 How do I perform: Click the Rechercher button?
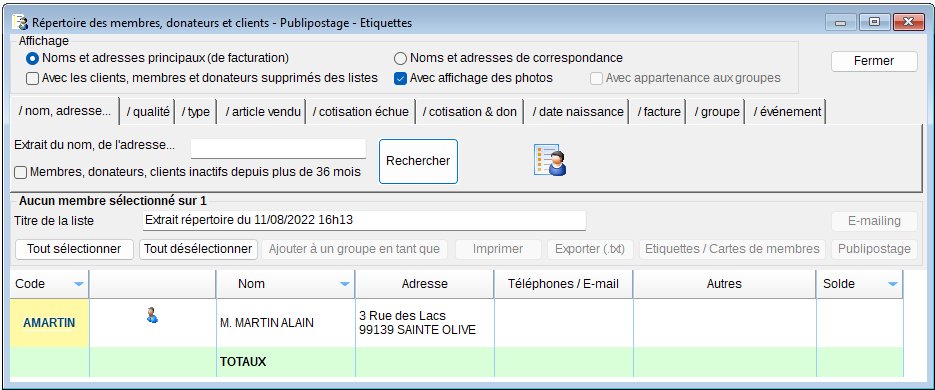[418, 161]
